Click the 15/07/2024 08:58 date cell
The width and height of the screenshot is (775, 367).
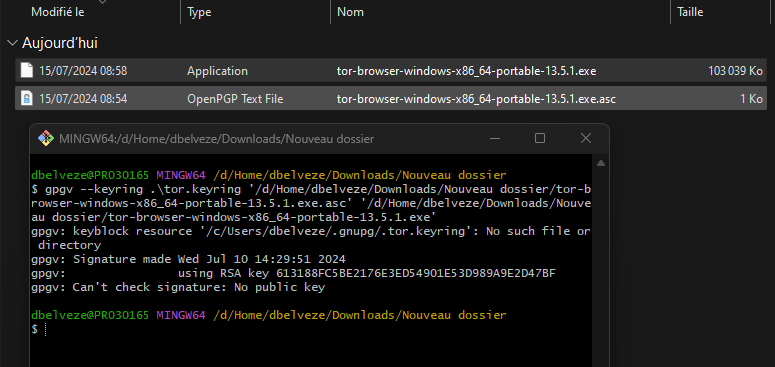(x=83, y=71)
